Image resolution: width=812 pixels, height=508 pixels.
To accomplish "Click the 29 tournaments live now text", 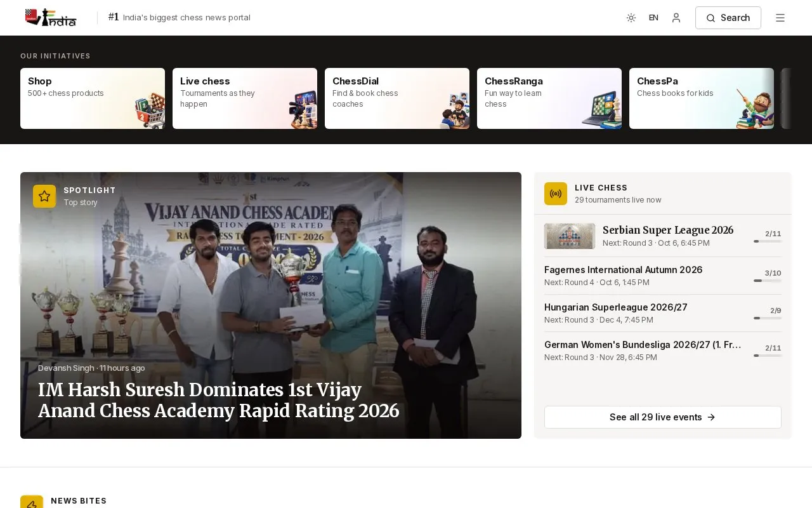I will pyautogui.click(x=618, y=200).
